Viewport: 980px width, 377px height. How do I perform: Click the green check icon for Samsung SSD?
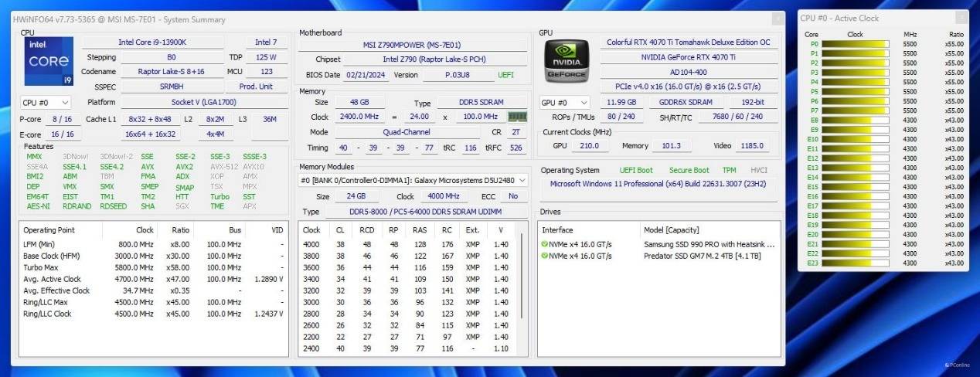(546, 244)
